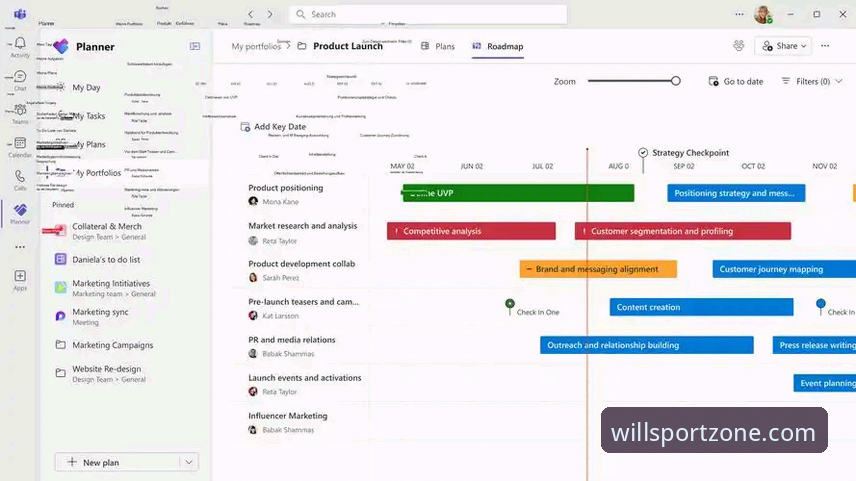Open the Press release writing bar
The width and height of the screenshot is (856, 481).
[814, 345]
